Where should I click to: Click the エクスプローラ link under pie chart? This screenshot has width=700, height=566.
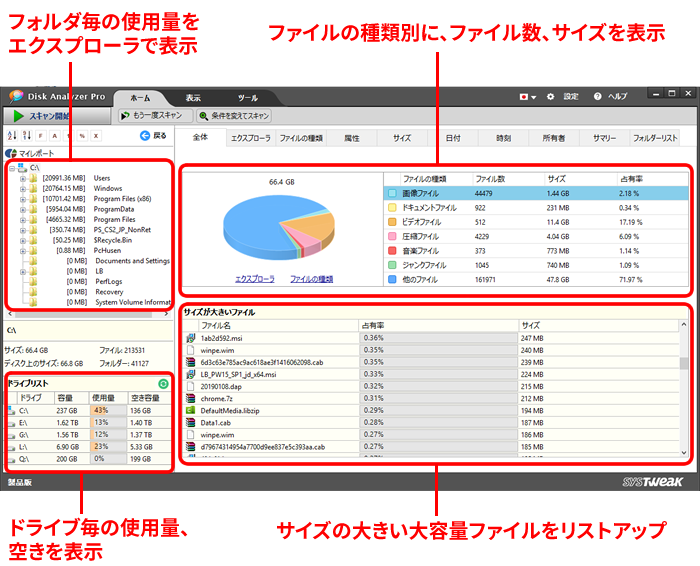pos(255,279)
